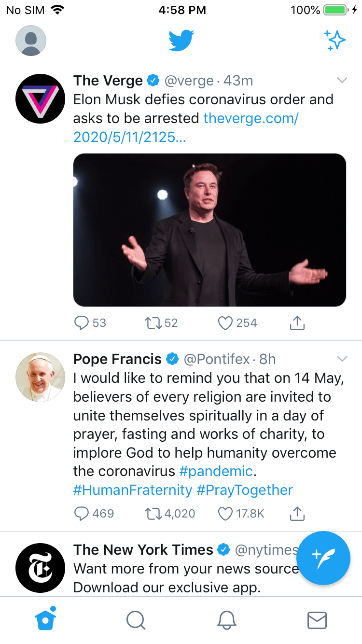362x644 pixels.
Task: Expand options chevron on Pope Francis tweet
Action: [342, 359]
